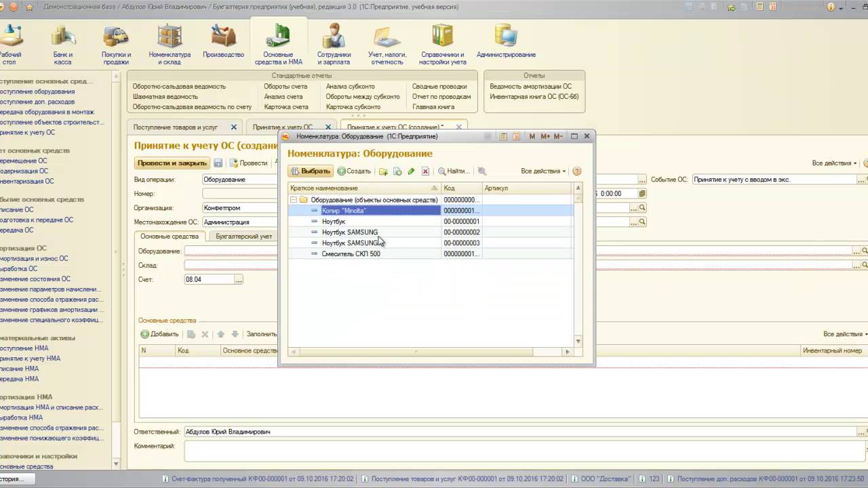Open Ведомость амортизации ОС report link
Screen dimensions: 868x488
(531, 87)
